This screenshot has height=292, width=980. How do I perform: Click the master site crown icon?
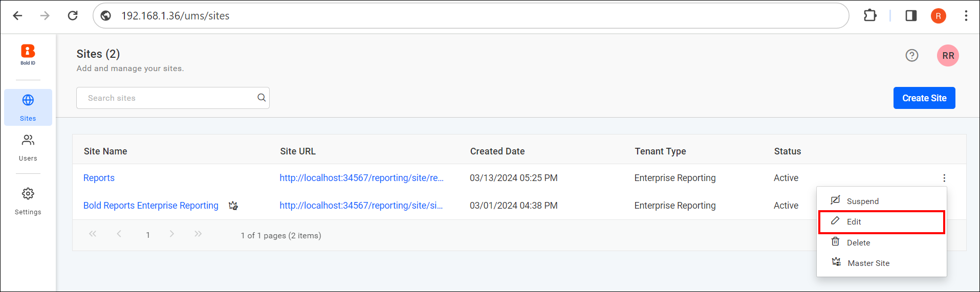point(233,206)
